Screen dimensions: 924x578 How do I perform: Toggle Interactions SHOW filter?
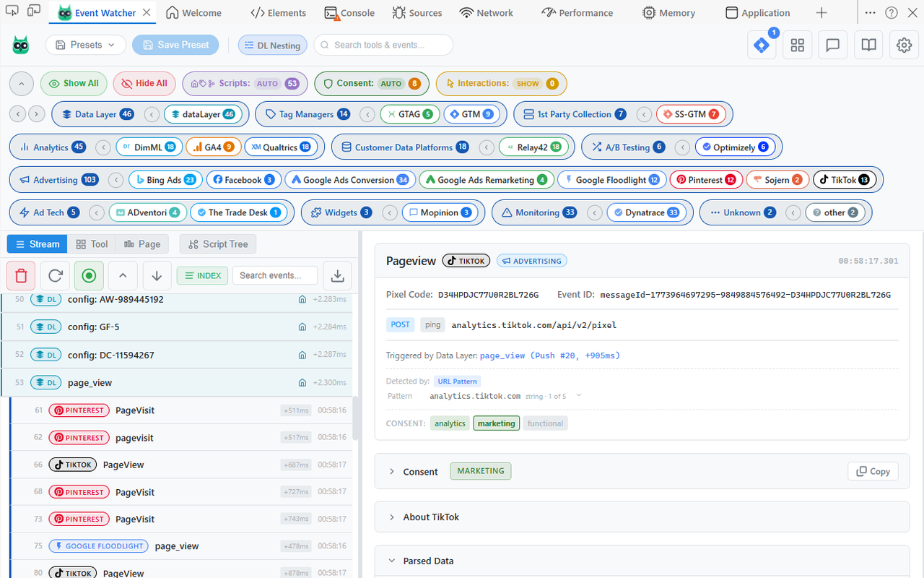pyautogui.click(x=501, y=84)
